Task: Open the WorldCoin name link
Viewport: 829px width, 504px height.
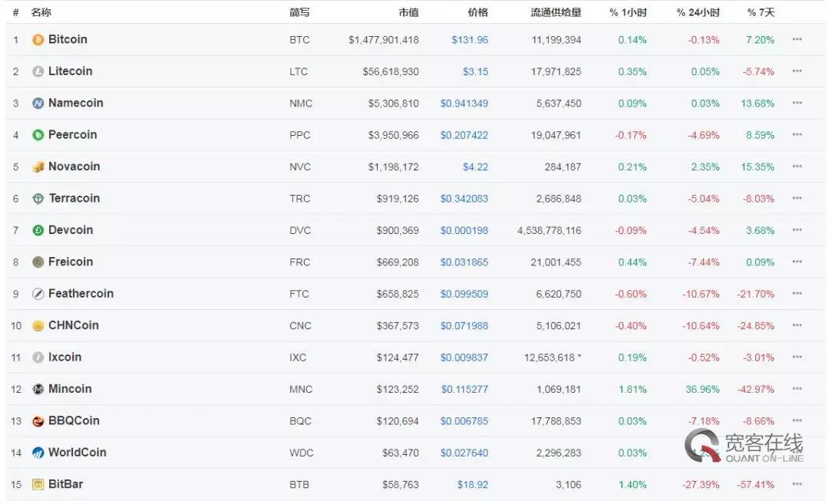Action: 78,453
